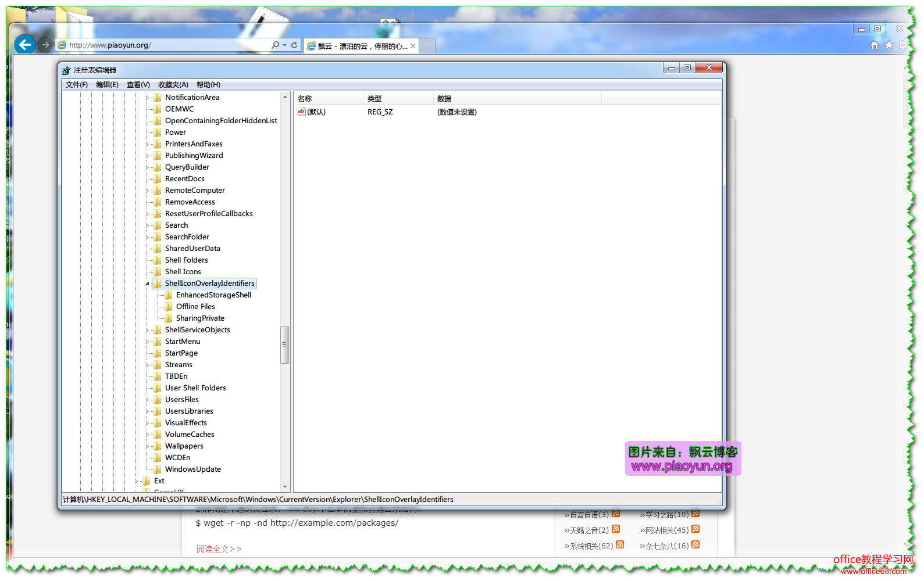
Task: Click the (默认) registry value icon
Action: click(x=301, y=112)
